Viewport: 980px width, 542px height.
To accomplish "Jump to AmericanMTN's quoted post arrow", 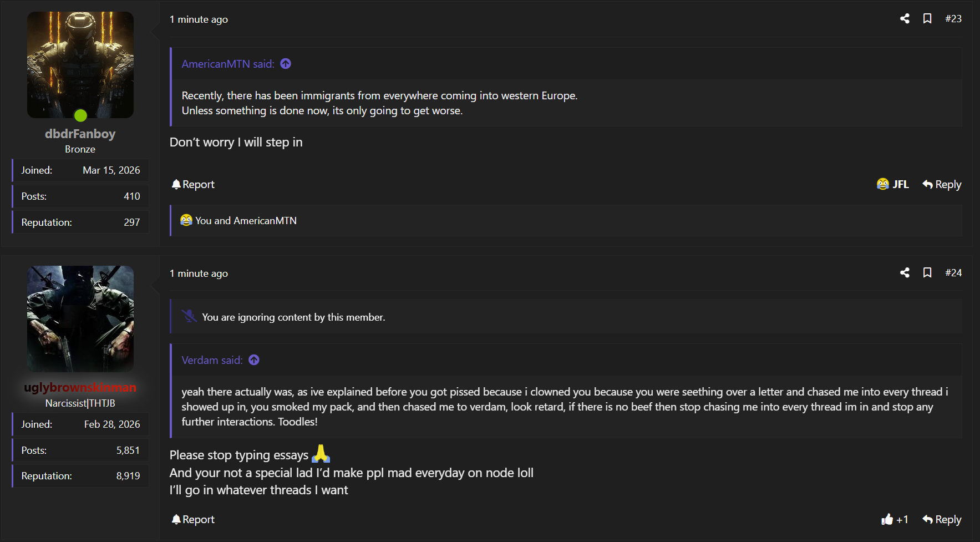I will (286, 64).
